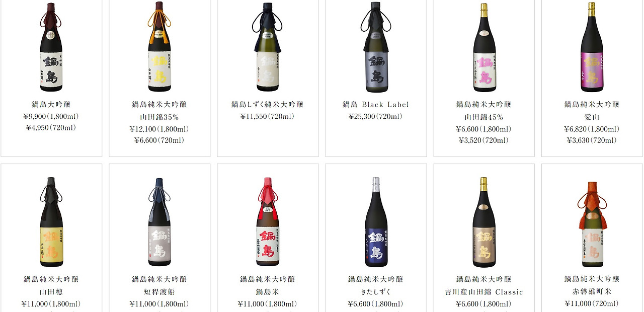Click the 鍋島 Black Label product name
644x312 pixels.
pos(376,105)
